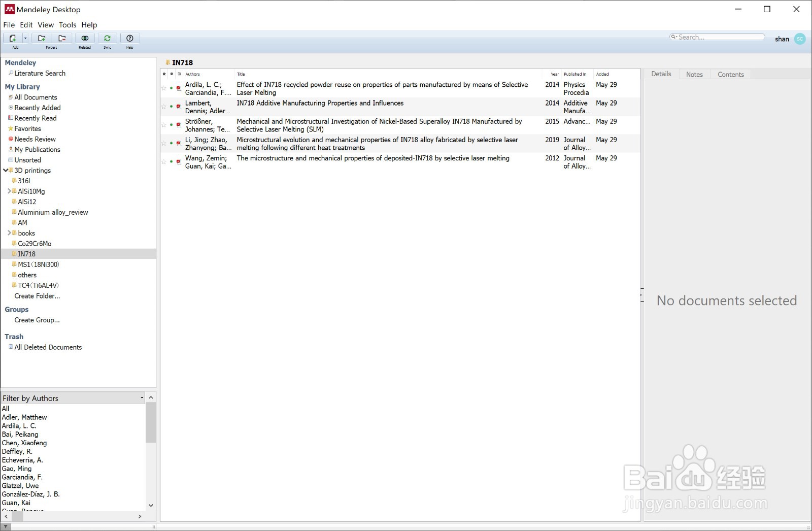Select Needs Review
This screenshot has height=531, width=812.
click(x=35, y=139)
